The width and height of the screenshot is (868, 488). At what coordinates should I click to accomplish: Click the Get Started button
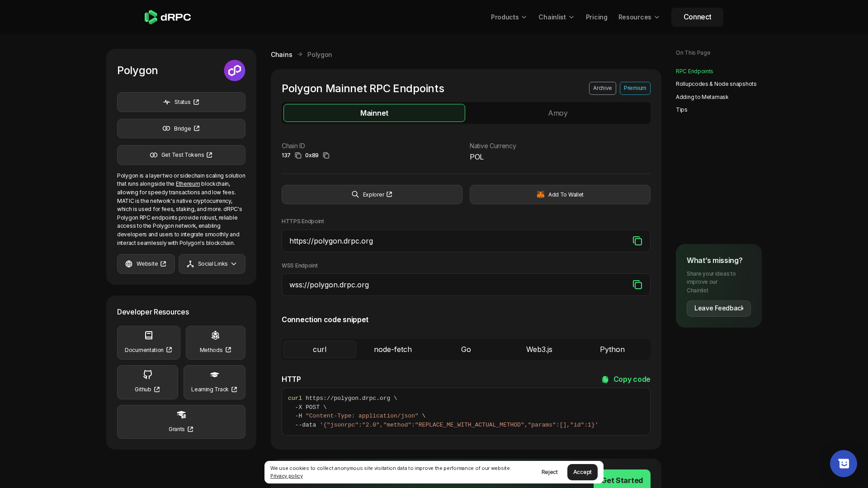point(622,479)
